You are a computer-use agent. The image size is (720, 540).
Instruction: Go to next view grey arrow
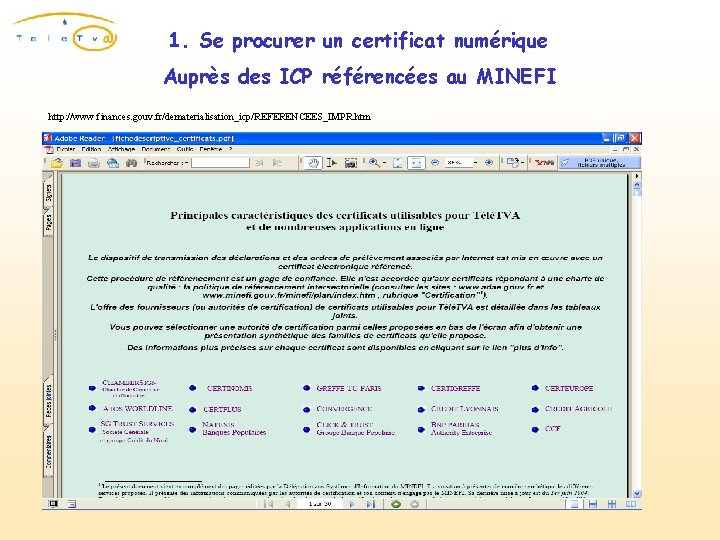point(414,504)
